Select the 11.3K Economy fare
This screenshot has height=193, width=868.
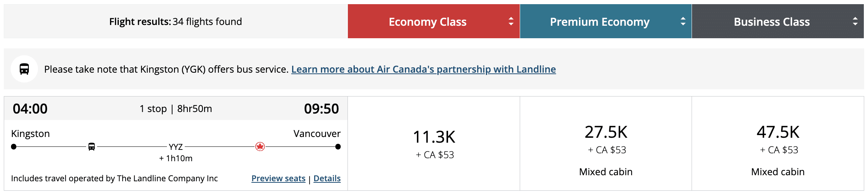point(434,143)
